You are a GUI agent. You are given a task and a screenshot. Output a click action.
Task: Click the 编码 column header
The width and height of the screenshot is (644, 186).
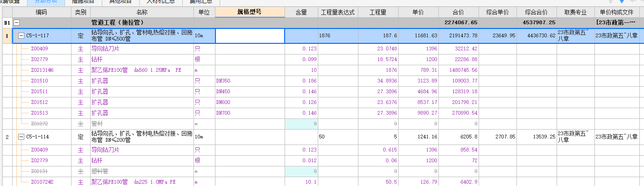pos(41,13)
